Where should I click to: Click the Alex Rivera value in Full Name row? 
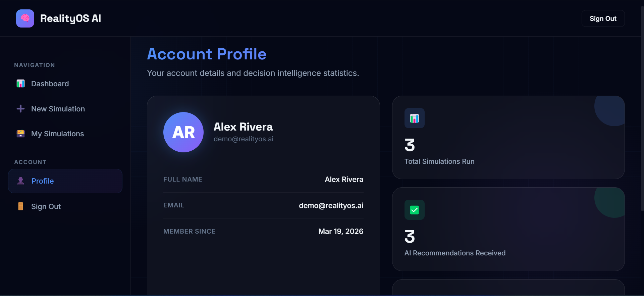coord(344,180)
